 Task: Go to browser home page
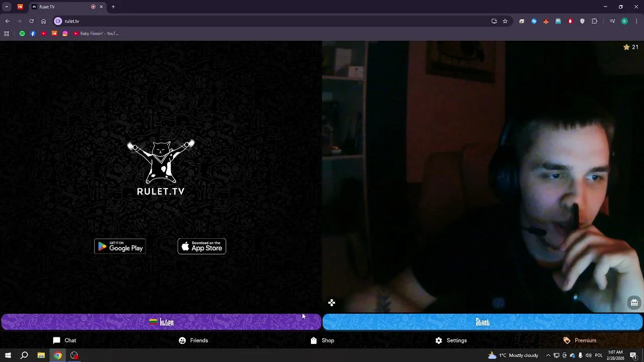click(x=43, y=21)
